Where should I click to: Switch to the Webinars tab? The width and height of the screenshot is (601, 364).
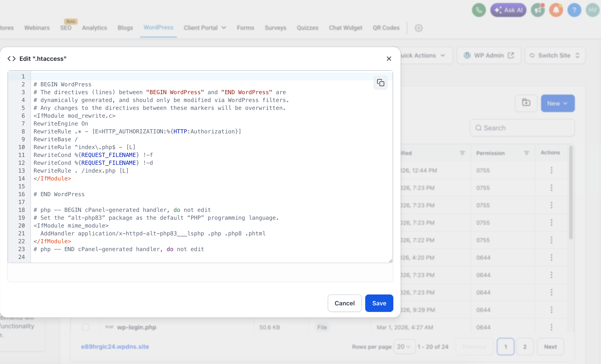[x=37, y=28]
